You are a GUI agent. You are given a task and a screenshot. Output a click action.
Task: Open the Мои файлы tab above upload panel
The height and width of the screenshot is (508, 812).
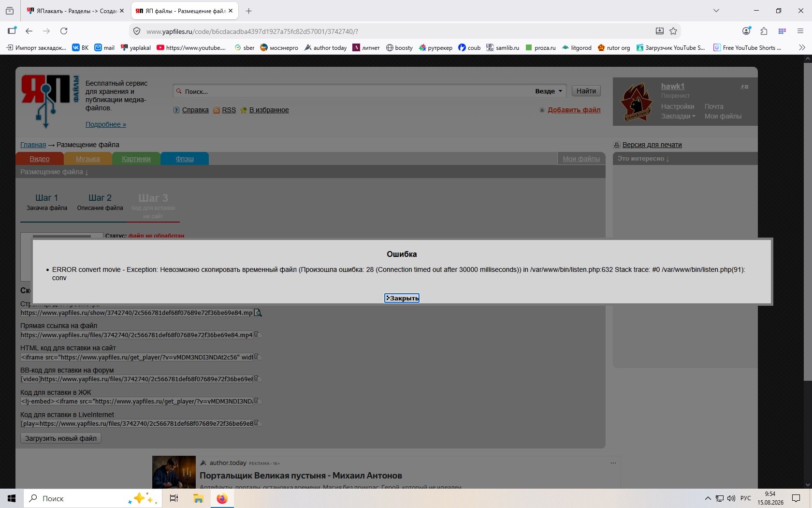(x=581, y=159)
